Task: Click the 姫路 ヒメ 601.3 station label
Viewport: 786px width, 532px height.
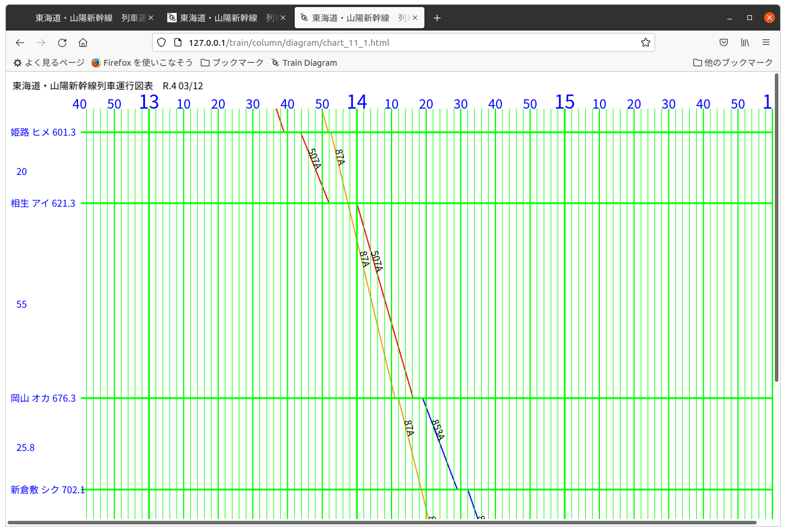Action: (x=43, y=133)
